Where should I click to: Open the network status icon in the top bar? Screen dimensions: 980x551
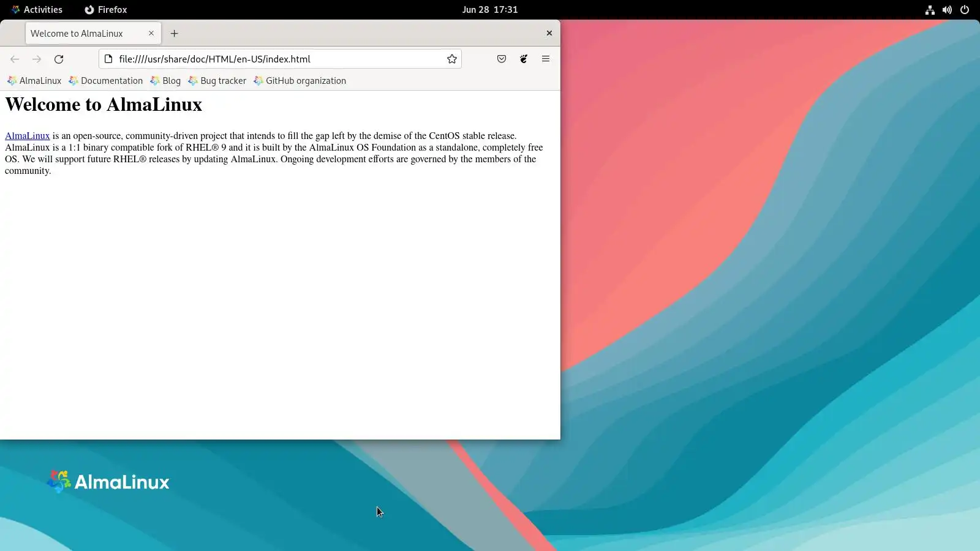click(930, 10)
